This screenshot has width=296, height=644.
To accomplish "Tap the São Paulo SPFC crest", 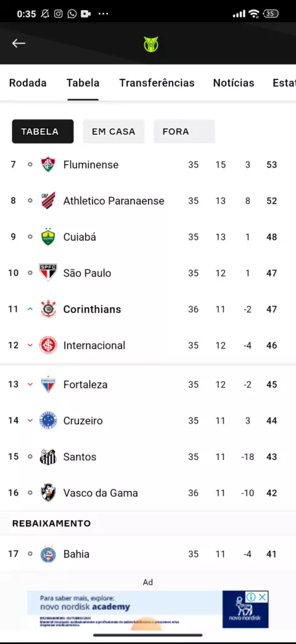I will 48,273.
